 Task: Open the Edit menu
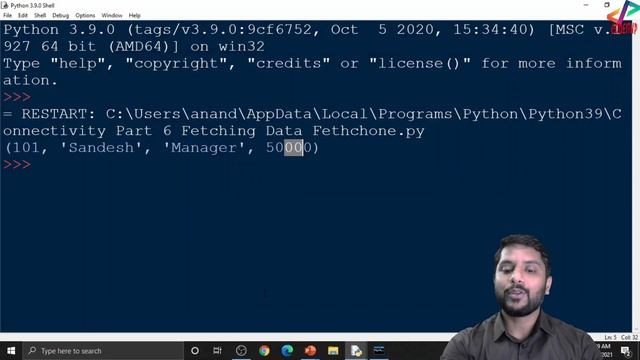pos(23,16)
